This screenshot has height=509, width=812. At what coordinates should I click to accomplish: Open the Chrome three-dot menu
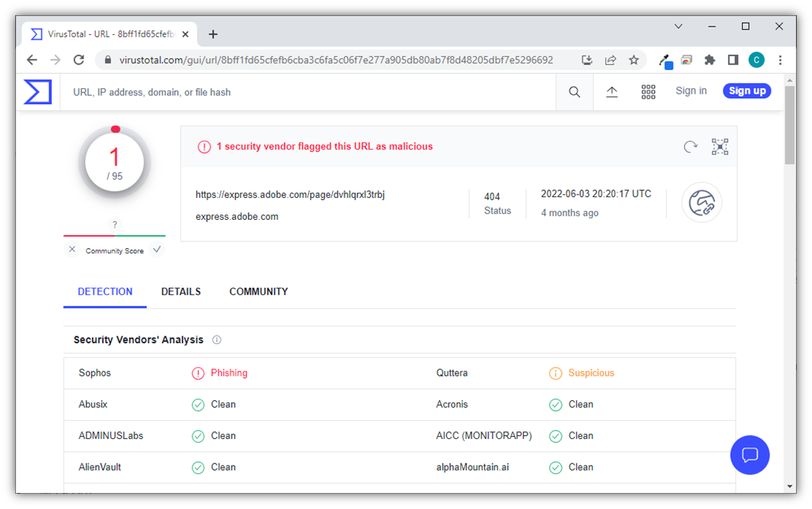tap(780, 59)
